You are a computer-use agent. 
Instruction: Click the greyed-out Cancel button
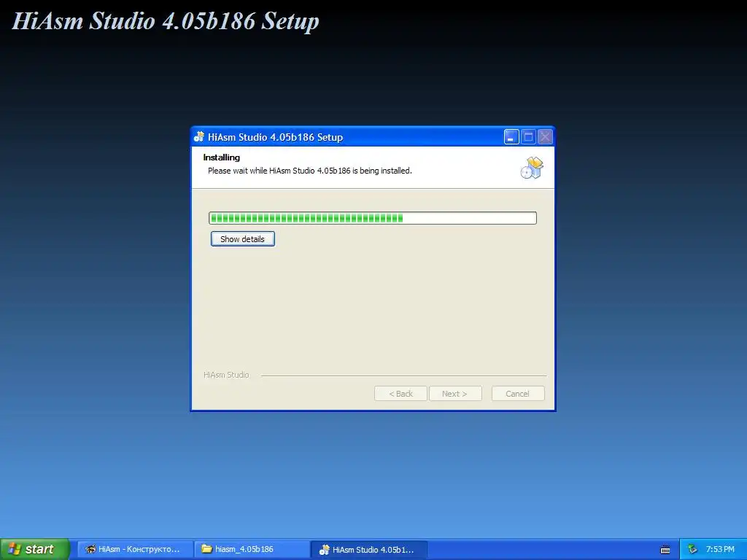[x=518, y=394]
